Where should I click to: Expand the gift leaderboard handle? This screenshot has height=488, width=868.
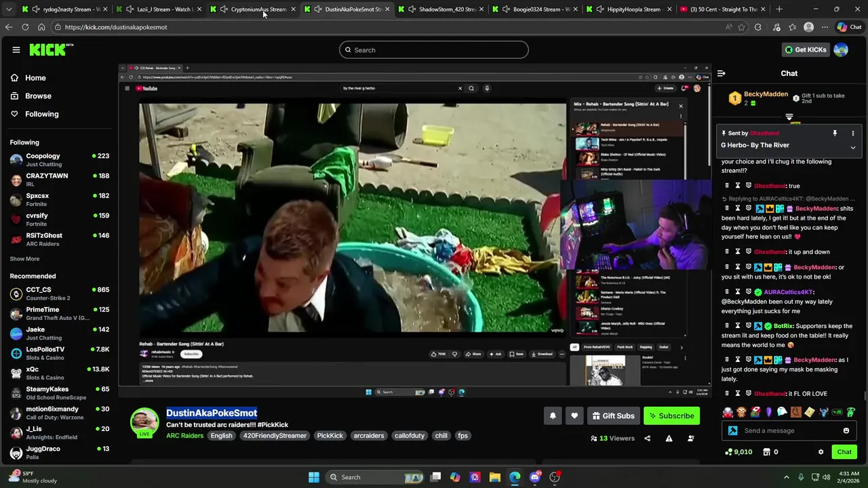789,117
